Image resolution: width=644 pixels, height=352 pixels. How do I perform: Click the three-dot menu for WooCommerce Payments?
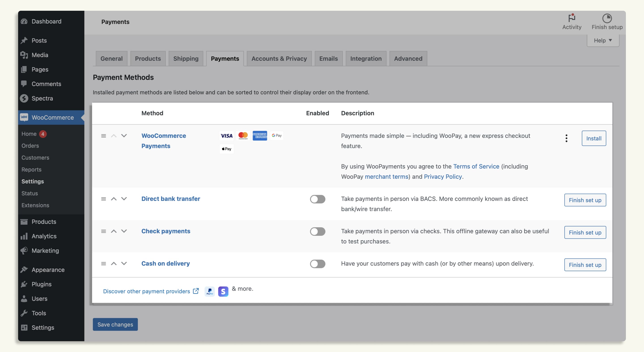point(566,138)
